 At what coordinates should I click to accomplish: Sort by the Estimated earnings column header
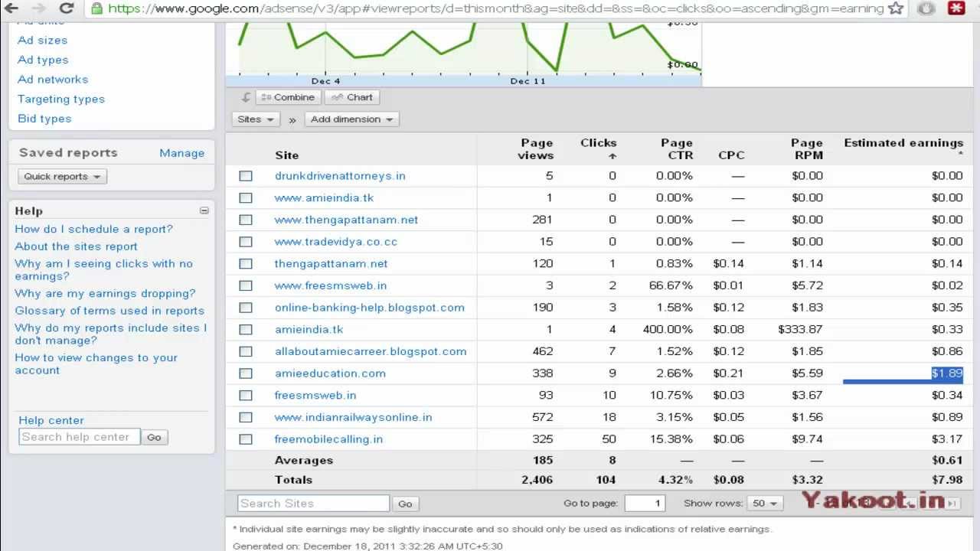coord(903,143)
